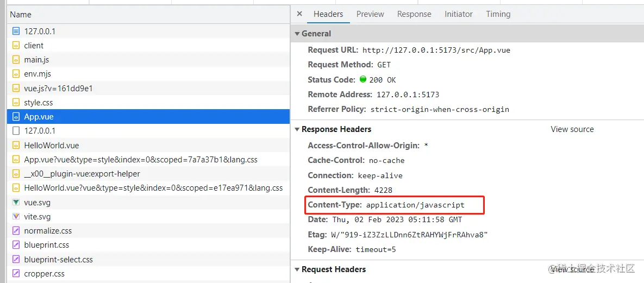644x283 pixels.
Task: Open the Timing tab
Action: [498, 14]
